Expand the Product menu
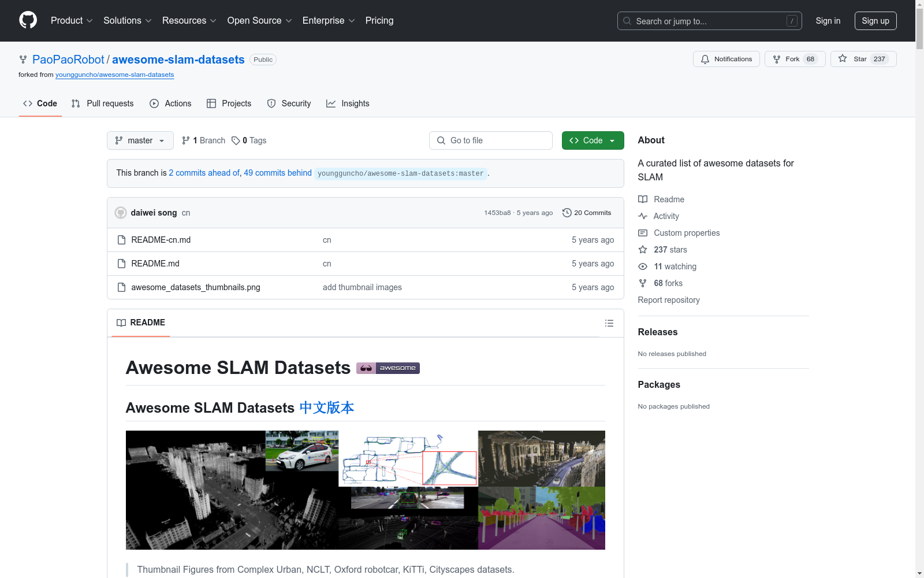 click(x=72, y=20)
